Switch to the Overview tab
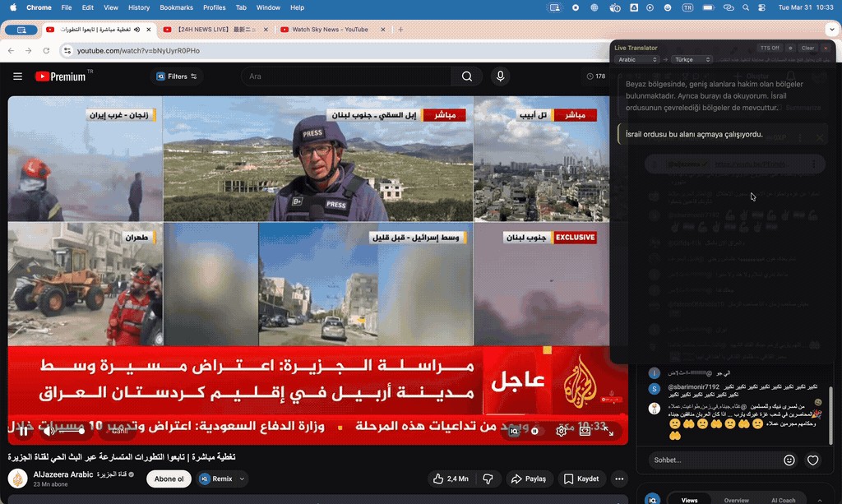842x504 pixels. (736, 500)
